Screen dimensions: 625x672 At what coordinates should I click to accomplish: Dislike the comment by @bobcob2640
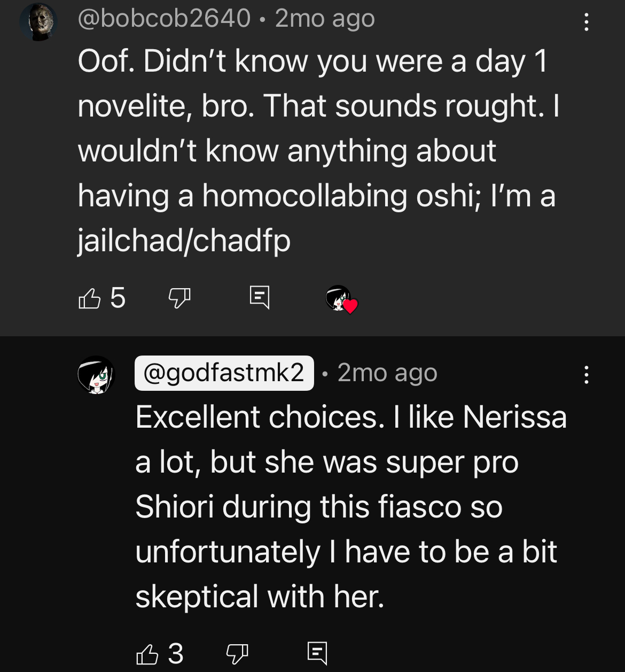point(179,297)
